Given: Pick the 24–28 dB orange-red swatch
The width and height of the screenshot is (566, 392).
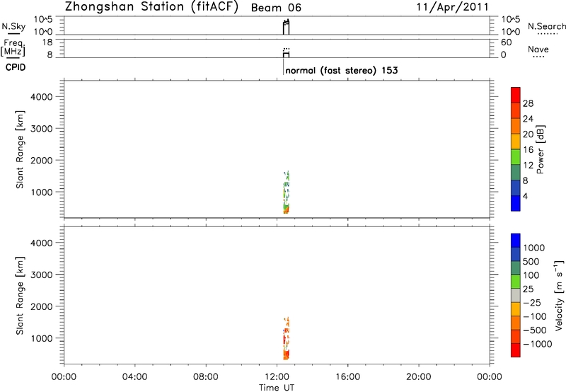Looking at the screenshot, I should [516, 110].
